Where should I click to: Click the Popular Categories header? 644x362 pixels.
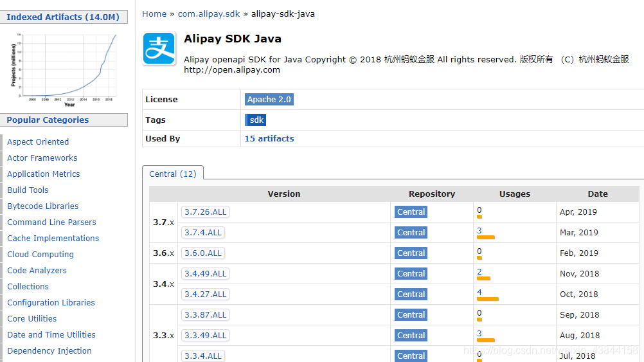click(x=64, y=120)
